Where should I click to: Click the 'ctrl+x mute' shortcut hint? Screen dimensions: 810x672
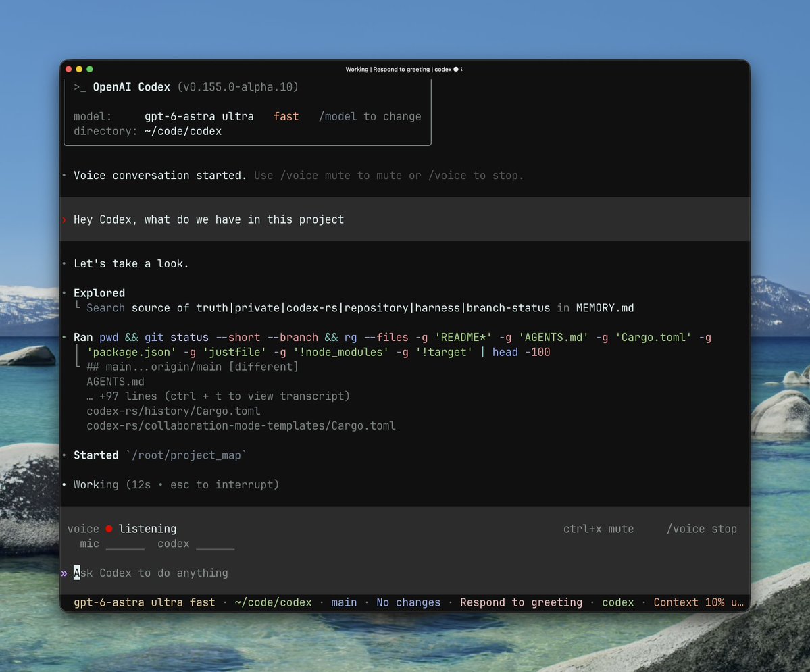598,528
